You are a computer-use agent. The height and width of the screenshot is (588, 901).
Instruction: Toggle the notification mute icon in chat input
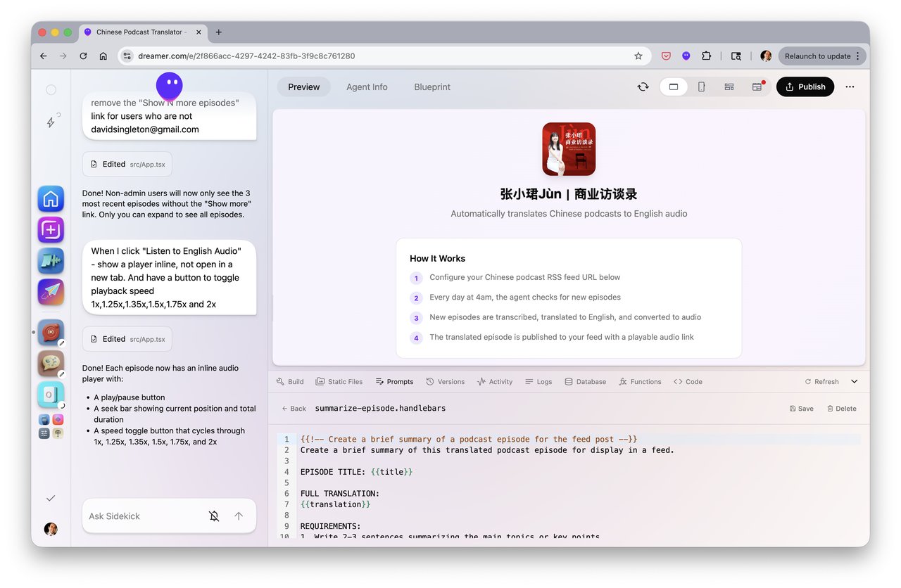(x=214, y=516)
